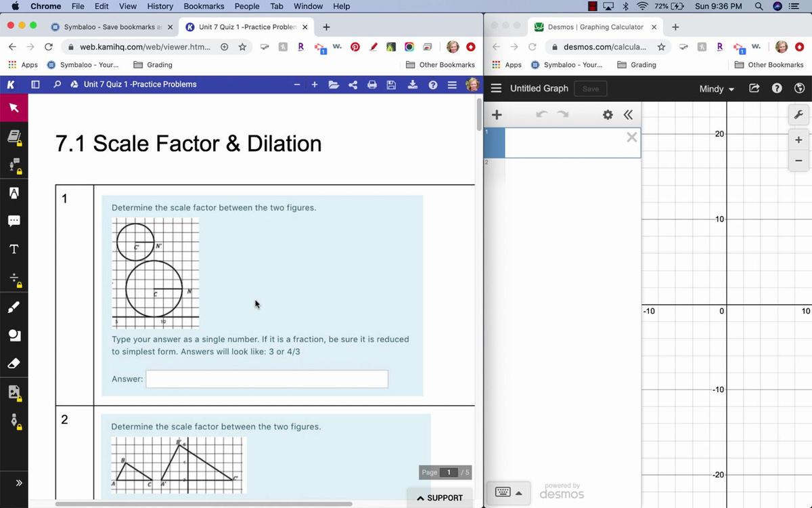Click the SUPPORT button

[x=440, y=498]
